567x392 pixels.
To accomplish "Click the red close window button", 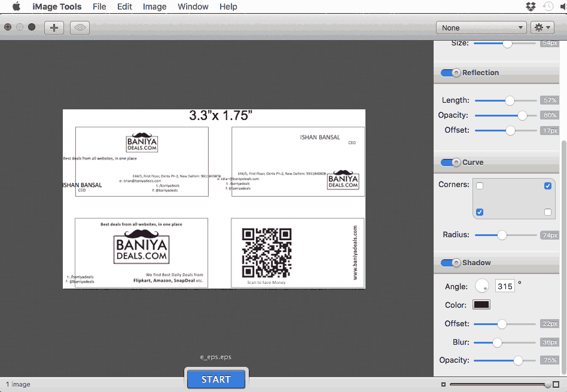I will click(8, 27).
